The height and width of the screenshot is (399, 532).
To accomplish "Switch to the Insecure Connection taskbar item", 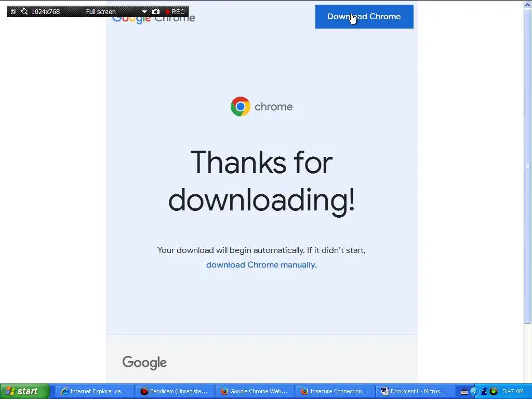I will [x=335, y=391].
